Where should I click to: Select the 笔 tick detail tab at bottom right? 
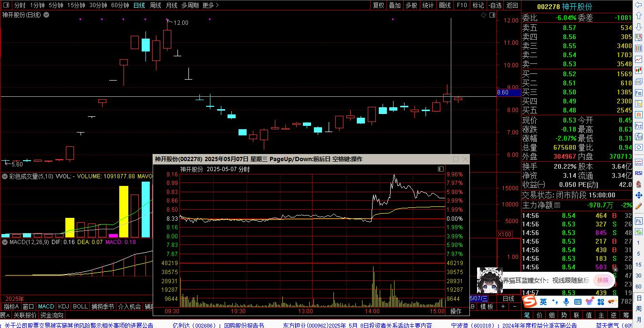tap(527, 315)
